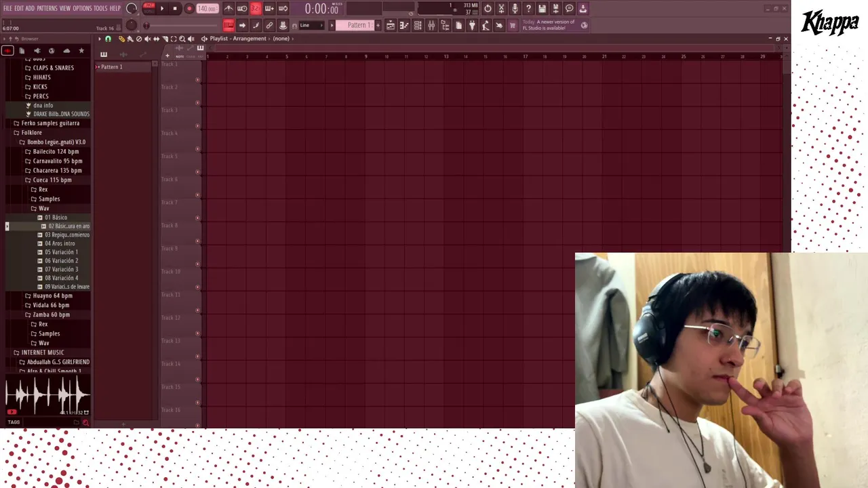This screenshot has width=868, height=488.
Task: Open the plugin picker plug icon
Action: [x=472, y=25]
